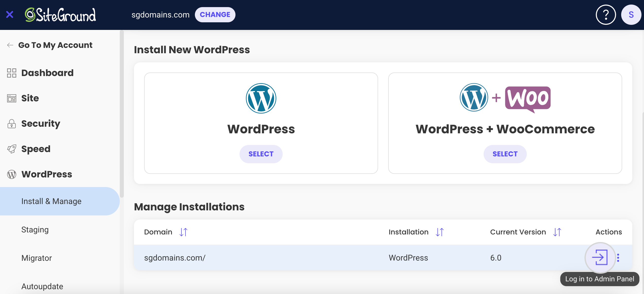Click the Speed rocket icon

(12, 149)
